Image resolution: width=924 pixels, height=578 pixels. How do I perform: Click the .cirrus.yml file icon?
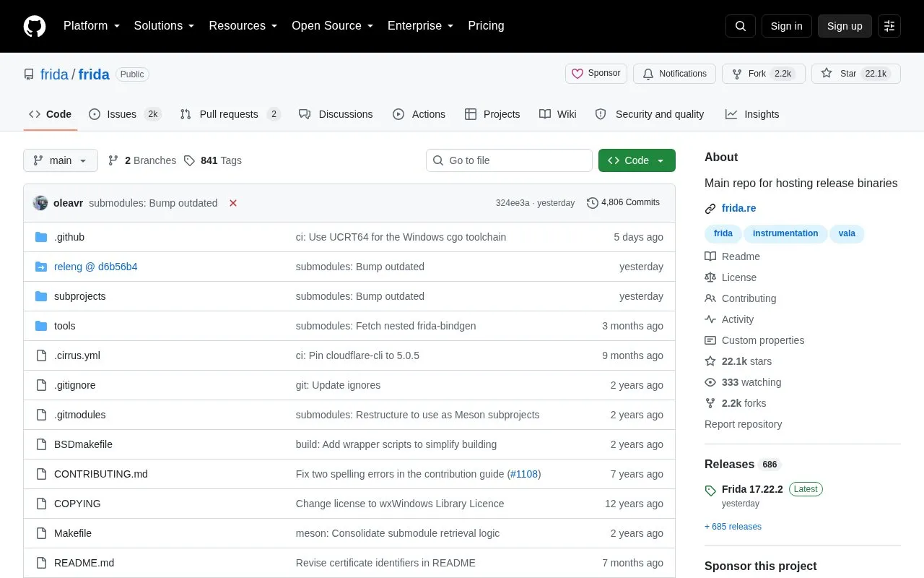[x=41, y=355]
